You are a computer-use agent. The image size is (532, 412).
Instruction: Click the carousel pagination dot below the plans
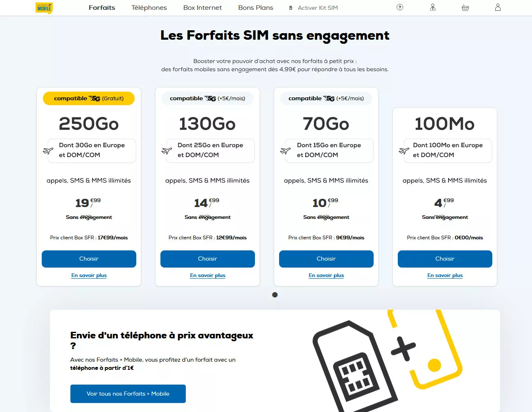pyautogui.click(x=275, y=295)
